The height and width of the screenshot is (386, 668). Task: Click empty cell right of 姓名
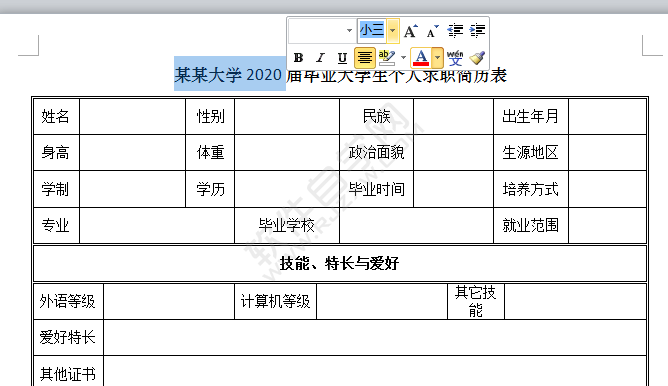(x=132, y=116)
